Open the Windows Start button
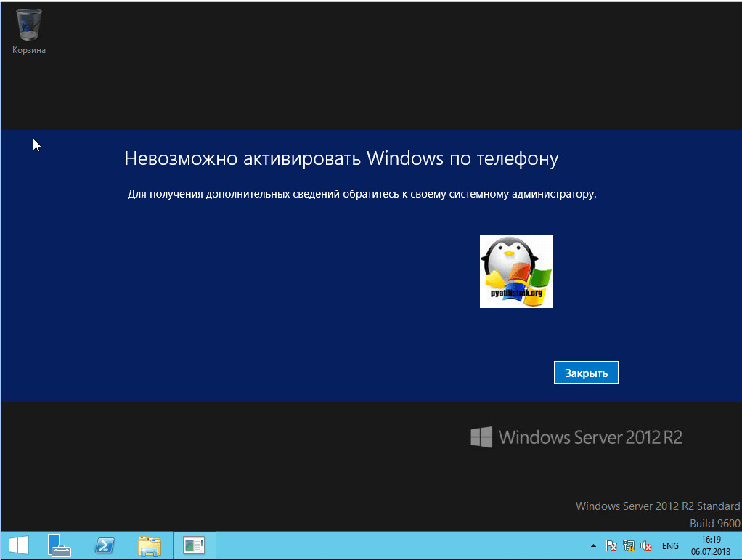The image size is (742, 560). (x=18, y=545)
